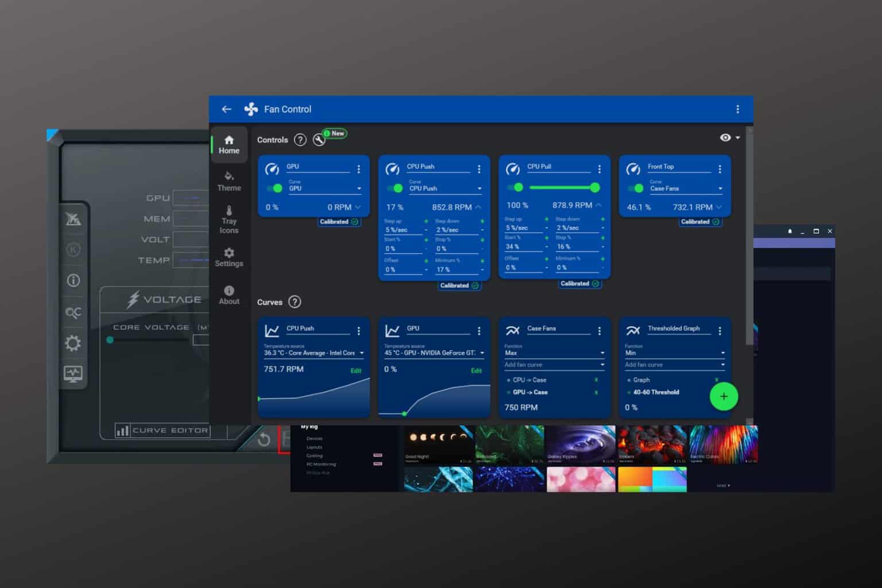The image size is (882, 588).
Task: Select the Galaxy Ripples wallpaper thumbnail
Action: tap(580, 444)
